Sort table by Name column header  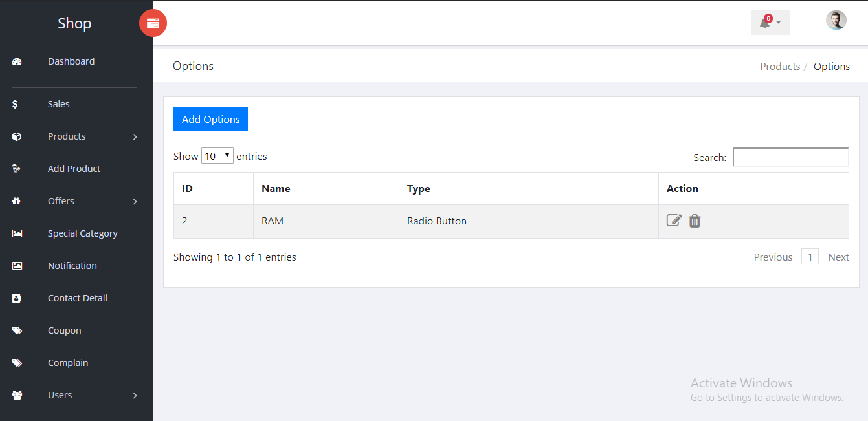[276, 189]
